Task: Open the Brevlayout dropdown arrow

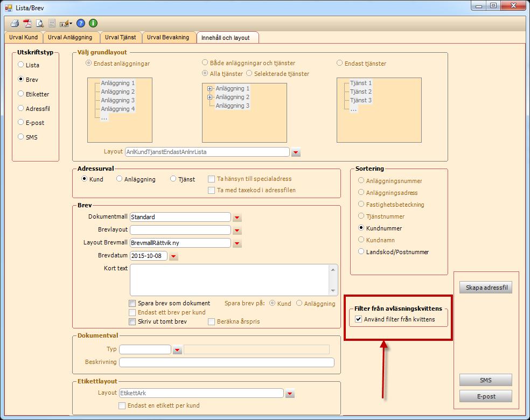Action: [x=237, y=230]
